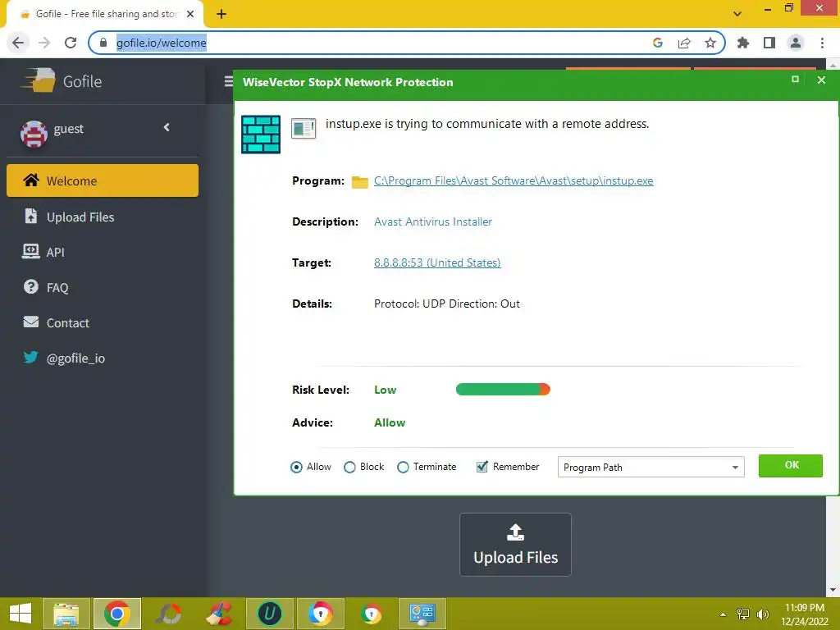This screenshot has width=840, height=630.
Task: Confirm with the green OK button
Action: [791, 466]
